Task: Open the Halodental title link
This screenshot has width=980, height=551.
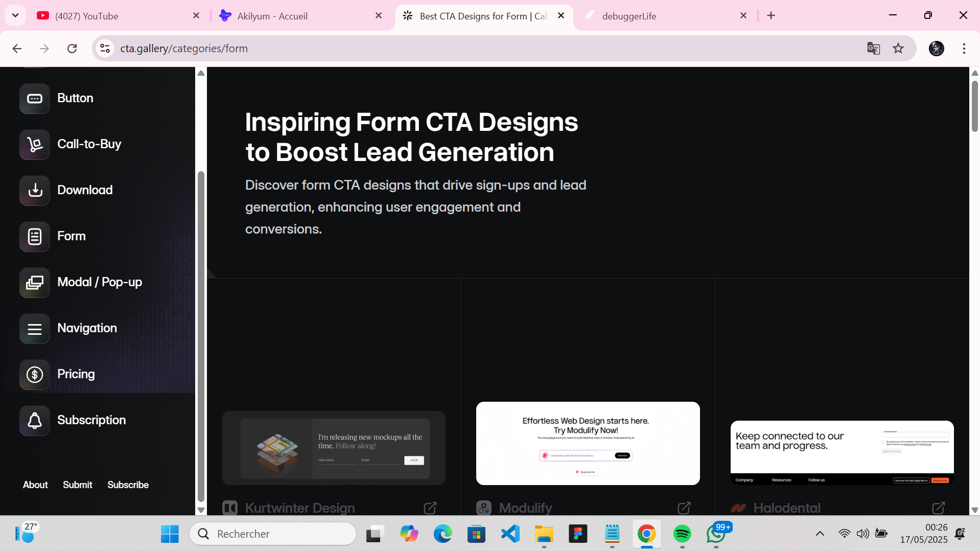Action: coord(787,508)
